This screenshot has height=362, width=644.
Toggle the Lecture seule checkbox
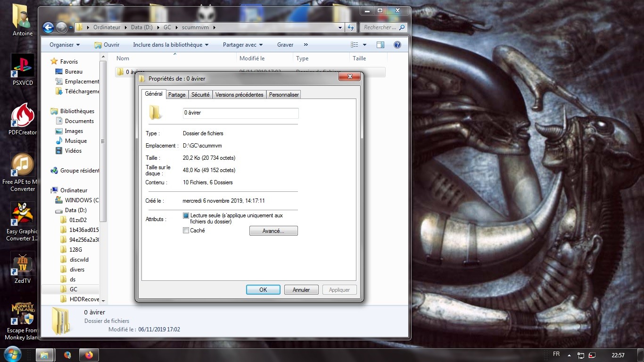click(186, 215)
